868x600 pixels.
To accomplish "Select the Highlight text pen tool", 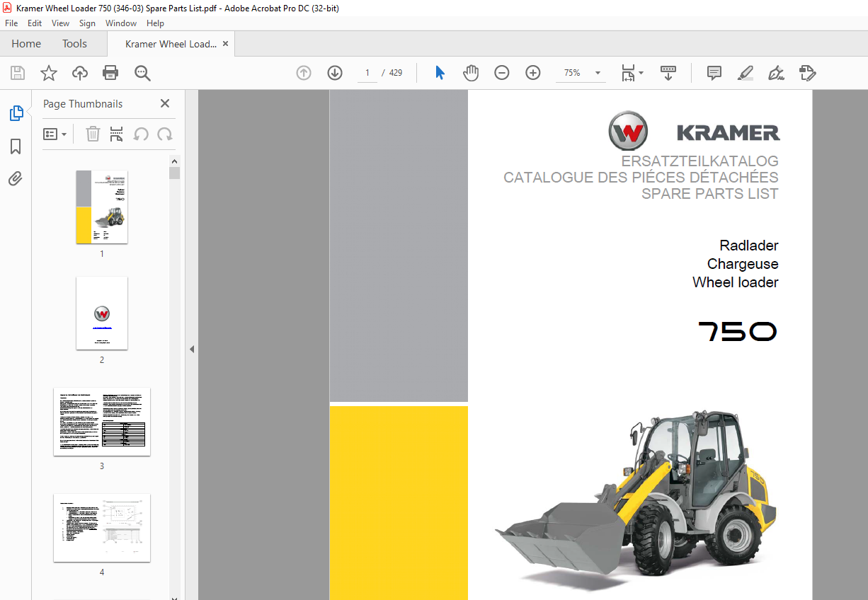I will [746, 73].
